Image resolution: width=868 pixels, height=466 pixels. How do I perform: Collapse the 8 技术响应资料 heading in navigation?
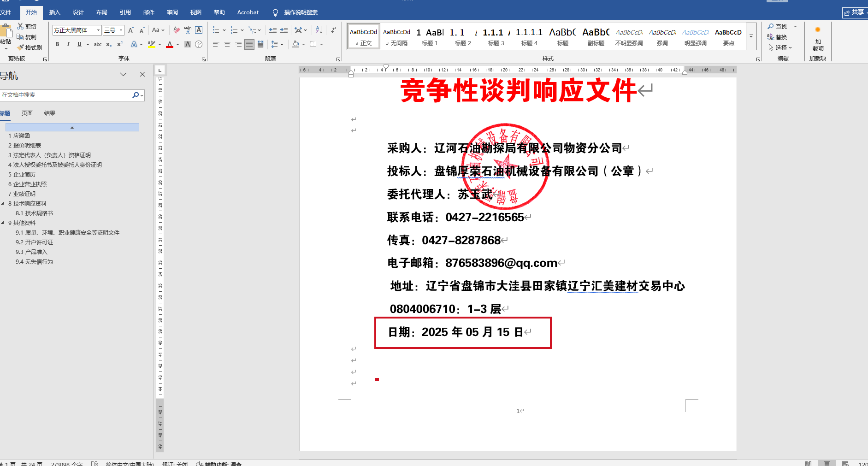click(3, 204)
